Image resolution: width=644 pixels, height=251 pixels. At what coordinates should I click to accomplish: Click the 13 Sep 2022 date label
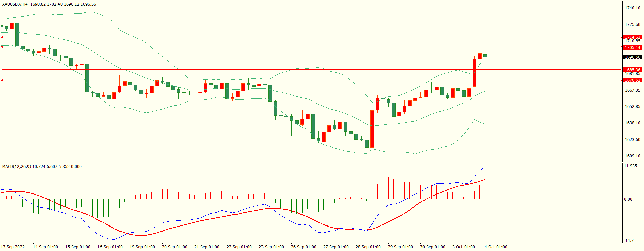click(x=13, y=247)
